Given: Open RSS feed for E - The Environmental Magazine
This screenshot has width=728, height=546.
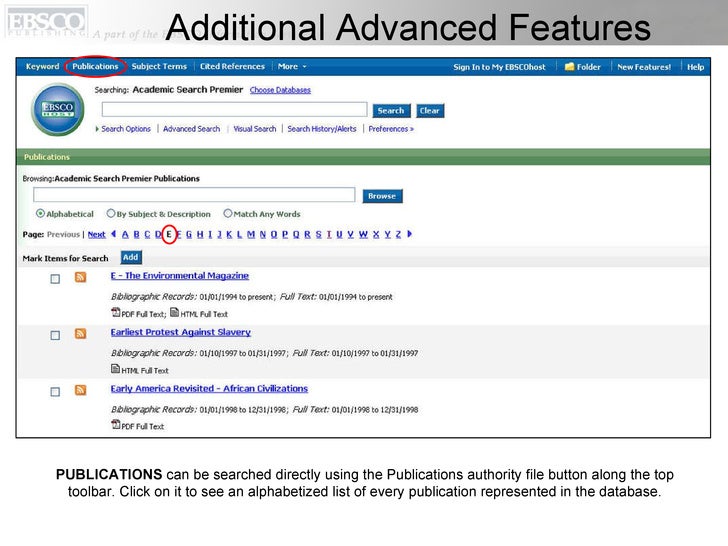Looking at the screenshot, I should (x=80, y=278).
